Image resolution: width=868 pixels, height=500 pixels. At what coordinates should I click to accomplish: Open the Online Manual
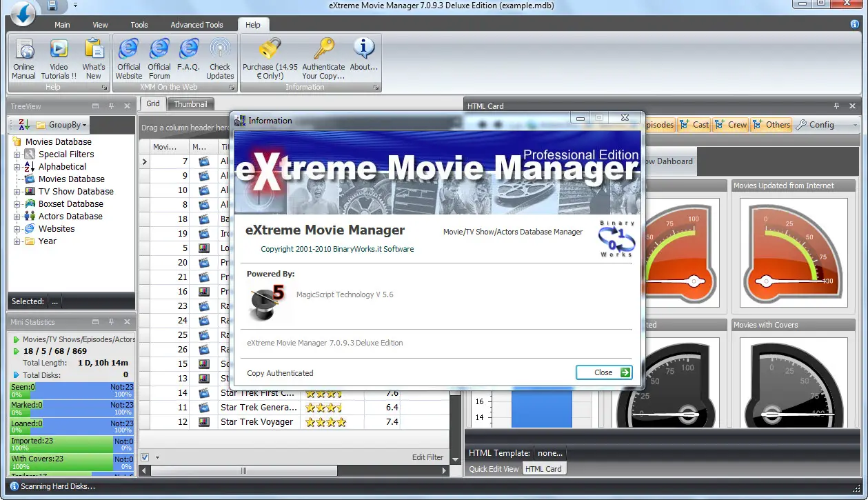[24, 59]
